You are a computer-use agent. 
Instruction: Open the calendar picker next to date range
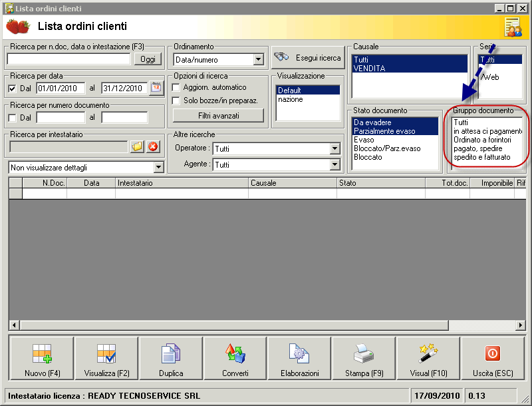coord(156,88)
